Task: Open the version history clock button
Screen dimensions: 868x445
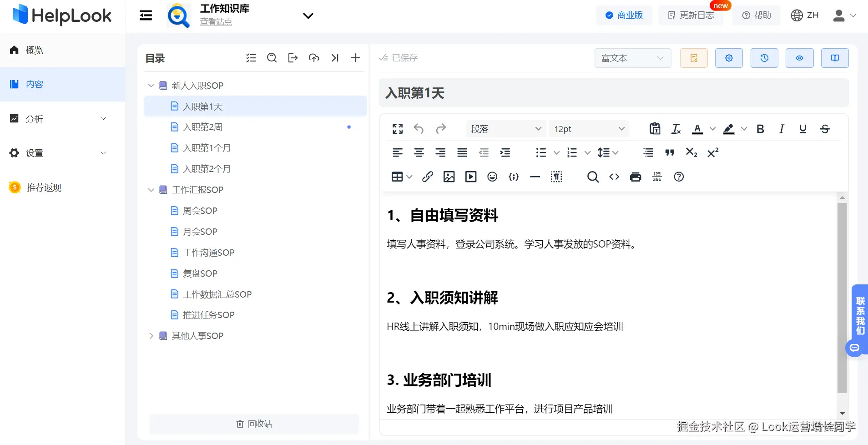Action: [x=764, y=58]
